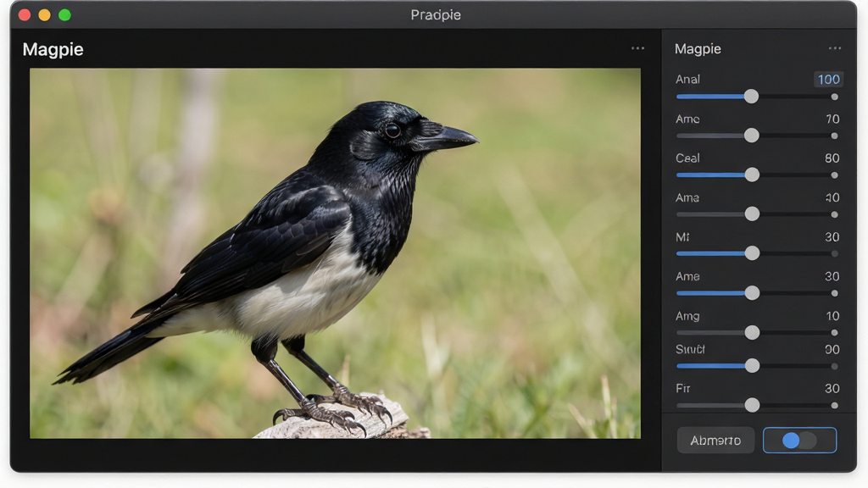Click the Mi slider handle

click(752, 253)
